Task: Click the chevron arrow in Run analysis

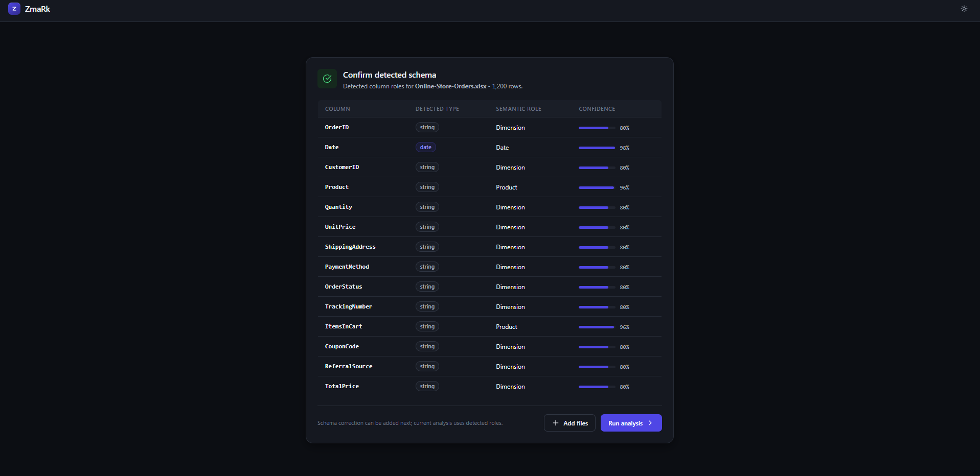Action: 650,423
